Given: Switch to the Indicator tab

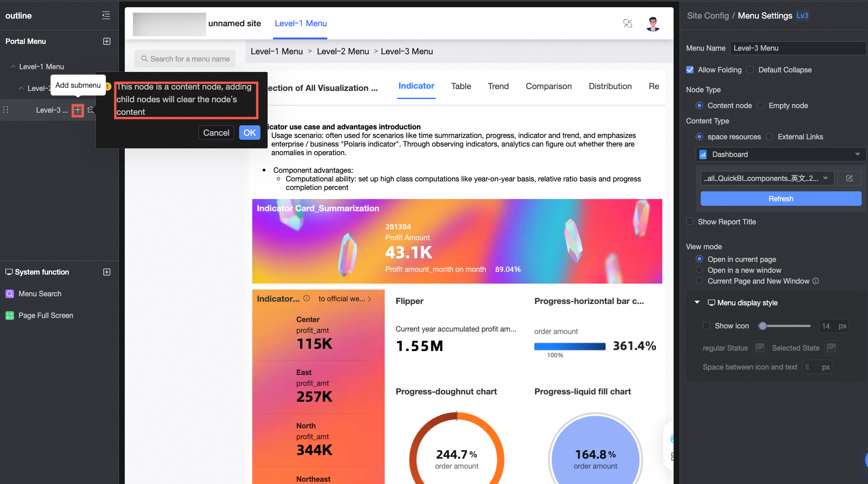Looking at the screenshot, I should pos(416,86).
